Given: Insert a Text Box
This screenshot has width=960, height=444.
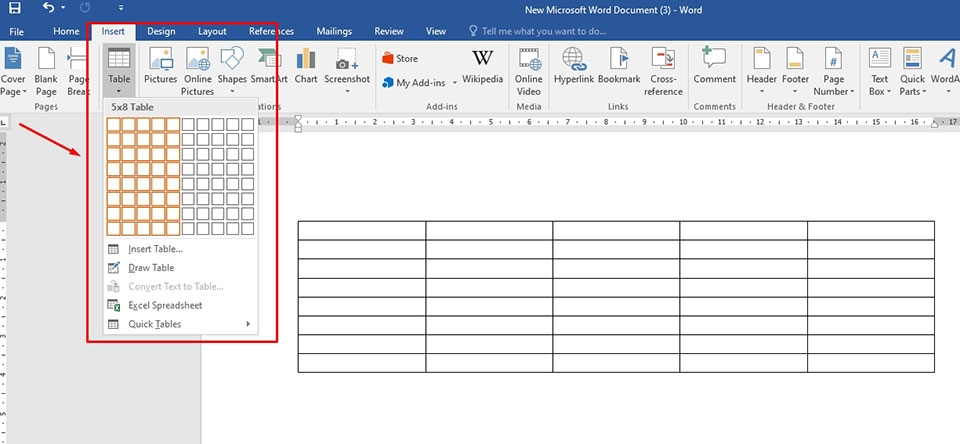Looking at the screenshot, I should 879,71.
